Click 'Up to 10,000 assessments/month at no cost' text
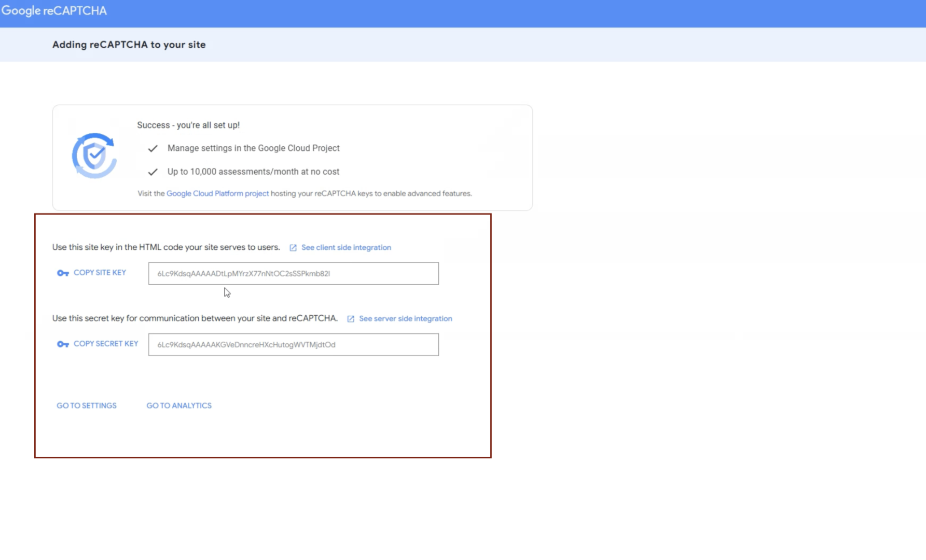The image size is (926, 560). [253, 172]
